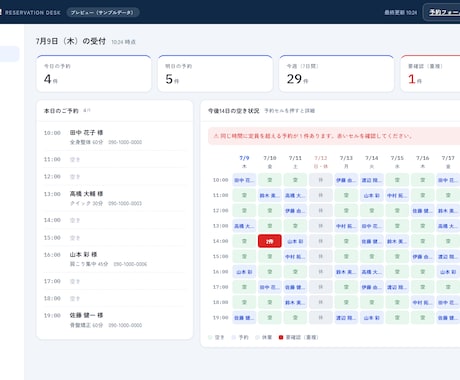The width and height of the screenshot is (460, 380).
Task: Open the 7/9 13:00 高橋 reservation cell in grid
Action: 244,226
